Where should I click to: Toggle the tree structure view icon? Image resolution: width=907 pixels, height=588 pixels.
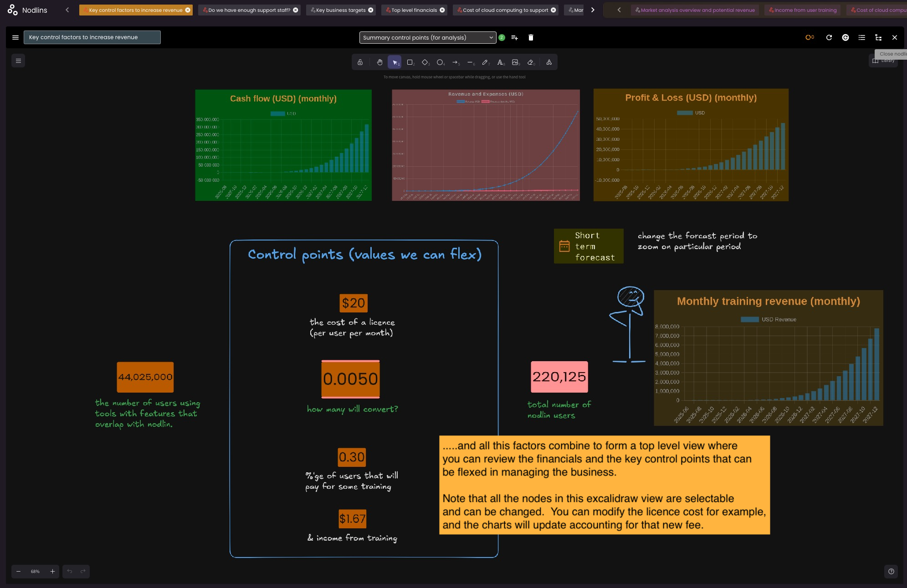click(878, 37)
